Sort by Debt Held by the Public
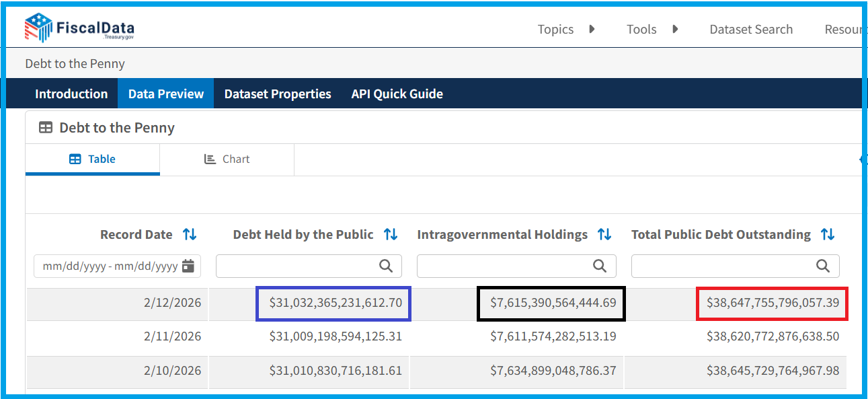Image resolution: width=868 pixels, height=399 pixels. point(390,235)
